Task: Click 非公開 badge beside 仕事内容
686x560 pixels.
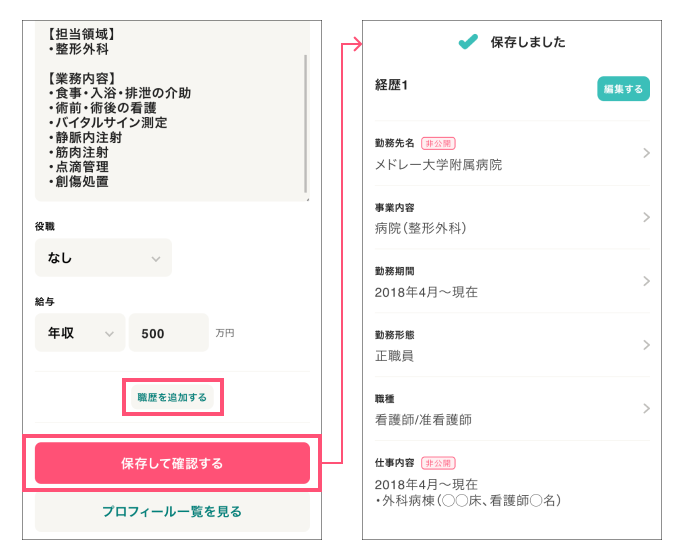Action: point(438,464)
